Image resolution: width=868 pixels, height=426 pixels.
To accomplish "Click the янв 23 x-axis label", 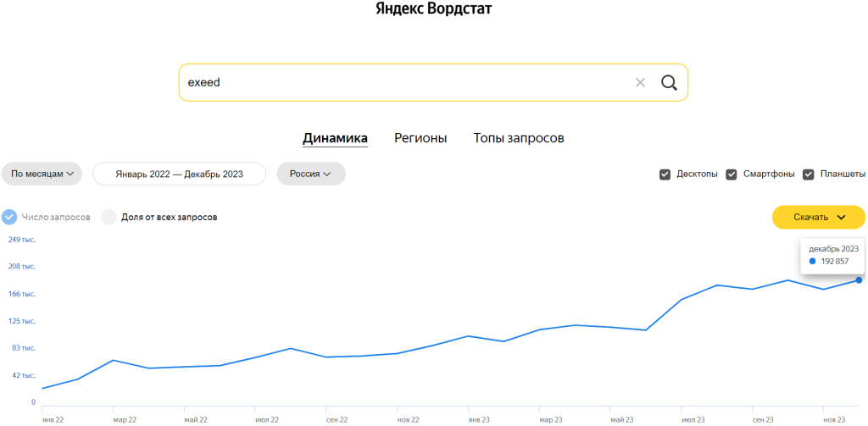I will 480,420.
